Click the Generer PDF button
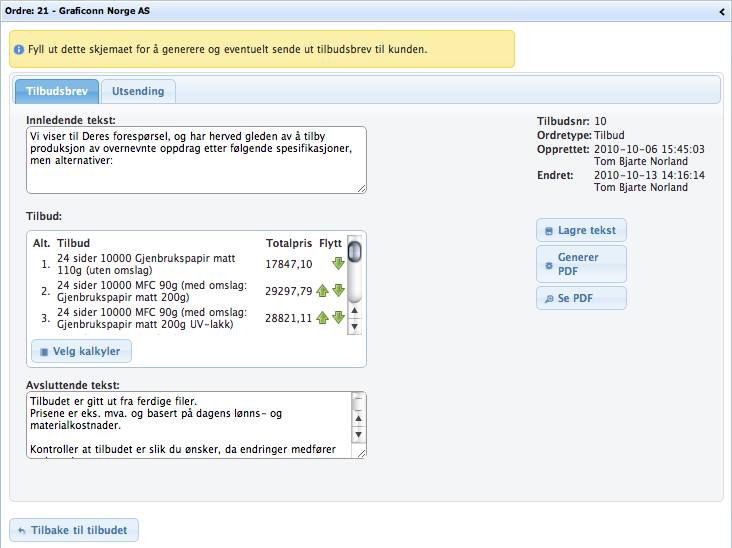The image size is (732, 548). pos(581,264)
